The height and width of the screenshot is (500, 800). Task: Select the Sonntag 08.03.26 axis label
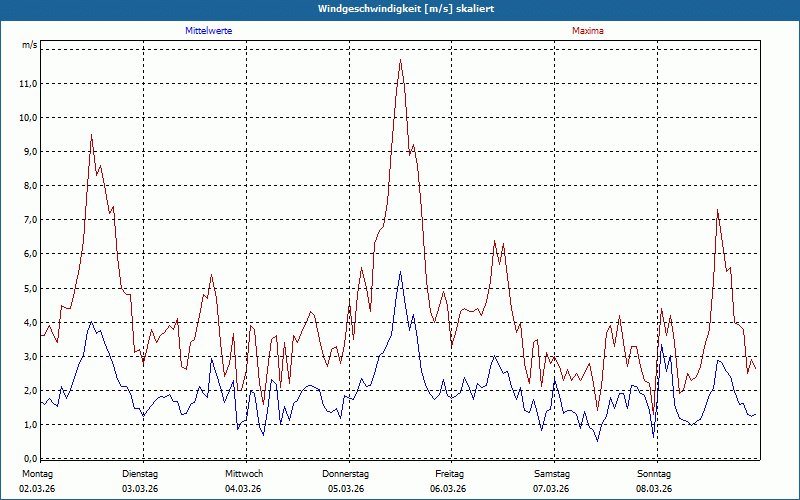point(654,481)
